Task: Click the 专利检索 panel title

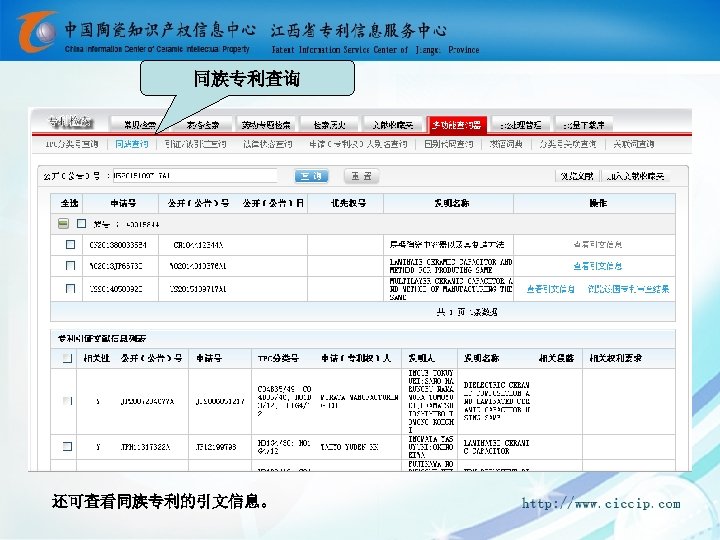Action: click(x=70, y=122)
